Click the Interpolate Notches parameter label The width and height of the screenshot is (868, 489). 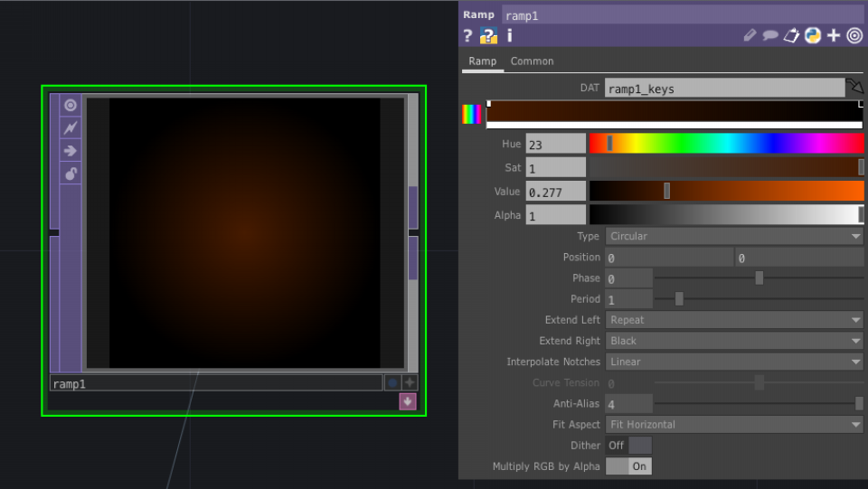point(553,362)
